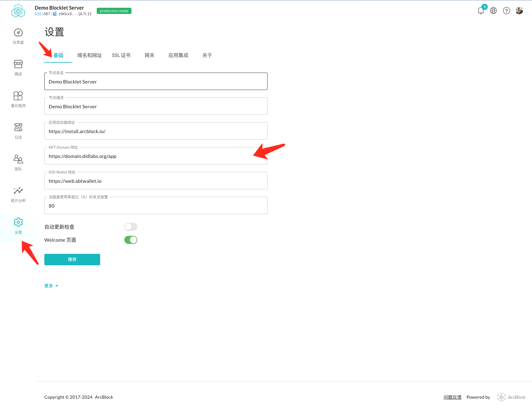Switch to the SSL 证书 tab

[121, 55]
